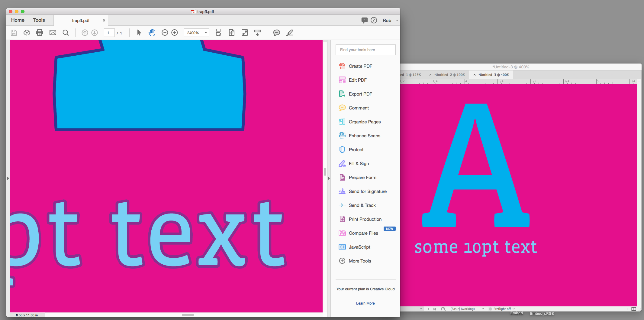Send file by email envelope icon
The image size is (644, 320).
click(x=53, y=33)
